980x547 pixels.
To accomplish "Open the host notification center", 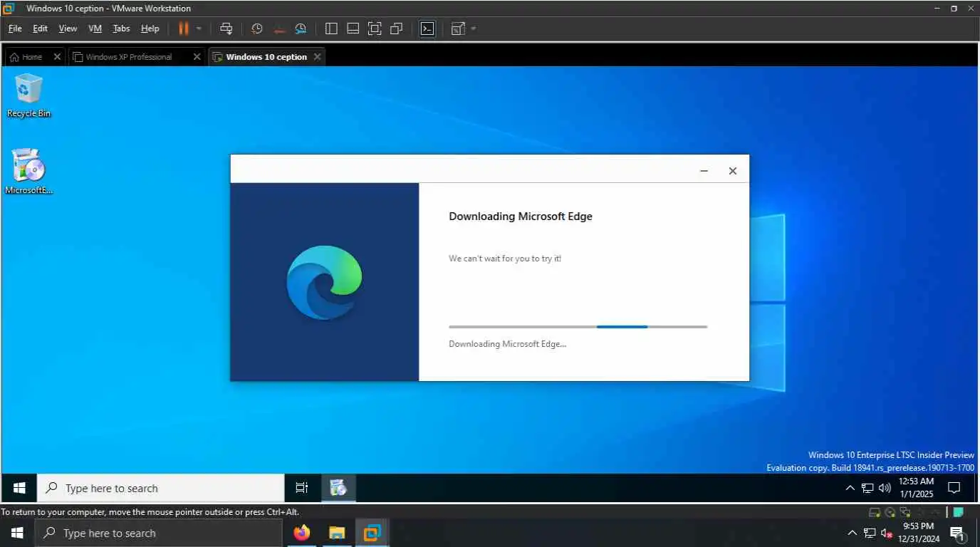I will (x=957, y=533).
